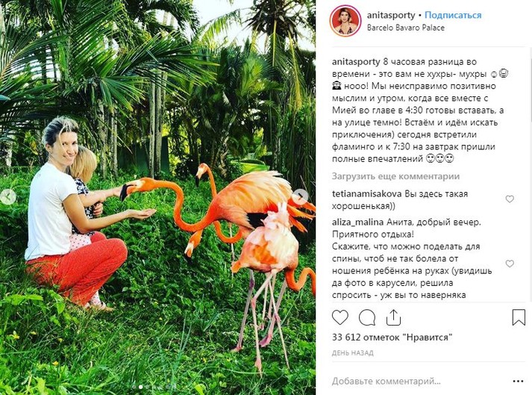
Task: Like tetianamisakova's comment with the heart
Action: tap(510, 199)
